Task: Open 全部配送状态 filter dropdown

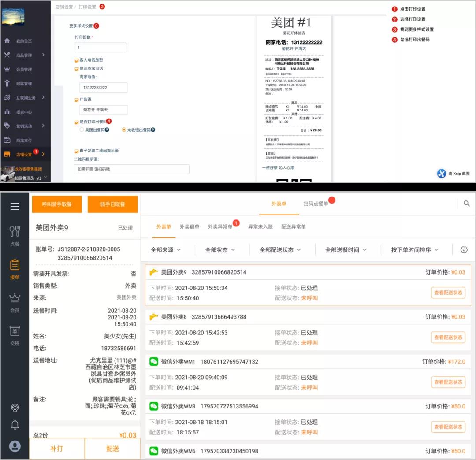Action: click(x=280, y=250)
